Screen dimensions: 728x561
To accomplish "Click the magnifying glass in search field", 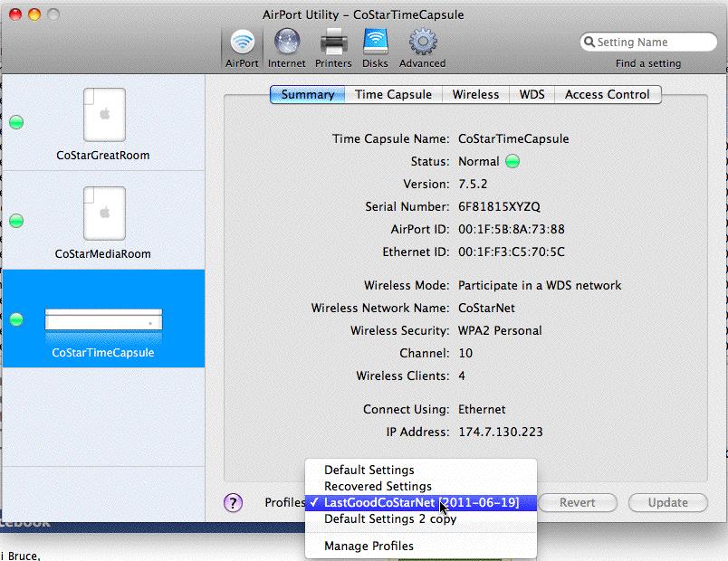I will point(589,42).
